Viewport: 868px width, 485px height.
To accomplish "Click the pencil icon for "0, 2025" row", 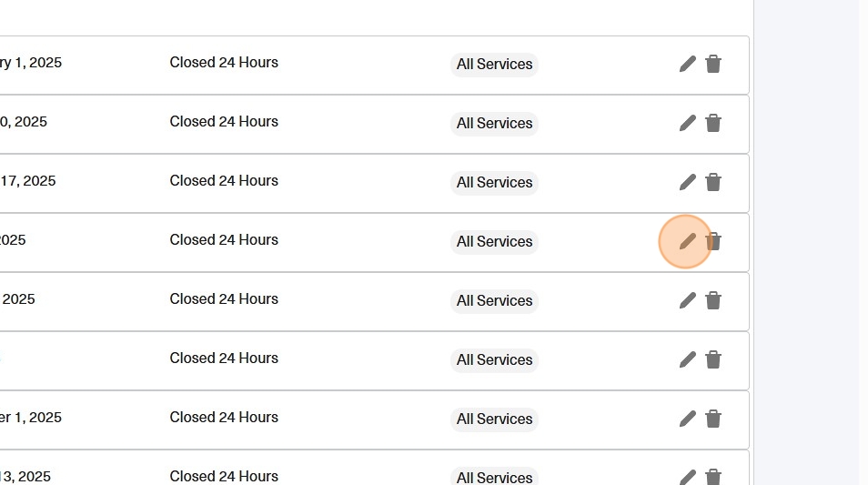I will 687,123.
